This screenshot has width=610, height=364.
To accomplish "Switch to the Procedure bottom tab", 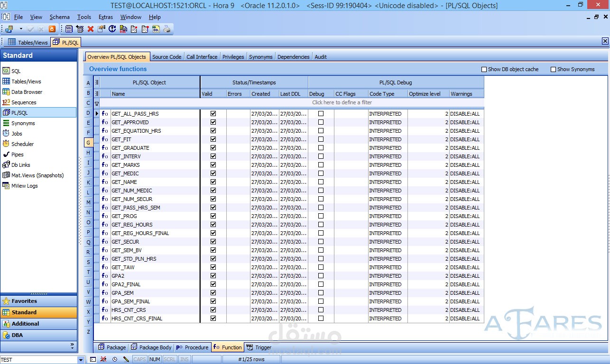I will [x=193, y=347].
